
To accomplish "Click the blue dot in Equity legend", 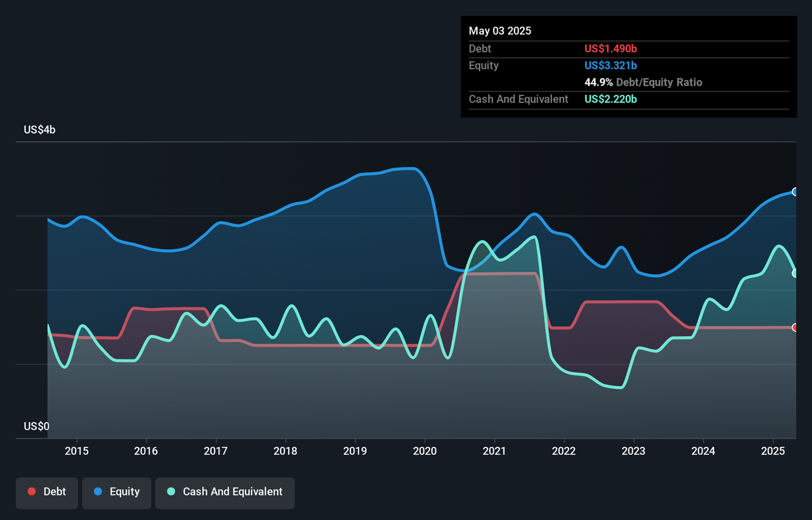I will 98,492.
